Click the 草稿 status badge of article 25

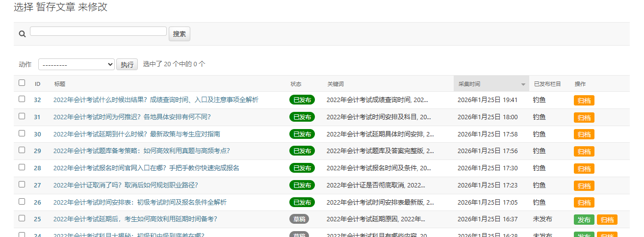[299, 219]
